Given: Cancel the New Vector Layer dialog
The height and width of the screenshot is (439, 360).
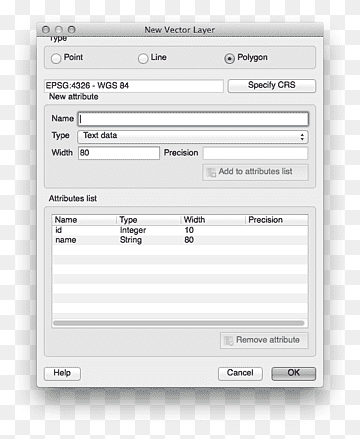Looking at the screenshot, I should 240,373.
